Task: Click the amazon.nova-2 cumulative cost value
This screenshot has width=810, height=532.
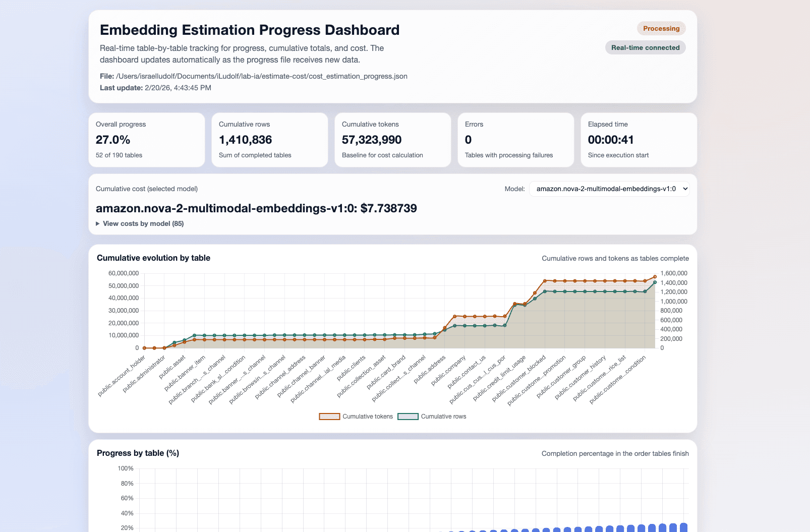Action: pos(257,208)
